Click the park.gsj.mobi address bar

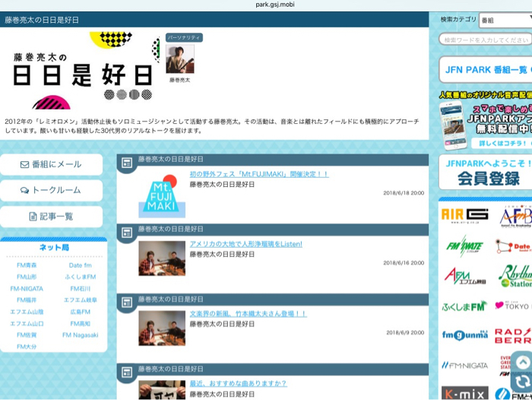pos(275,5)
